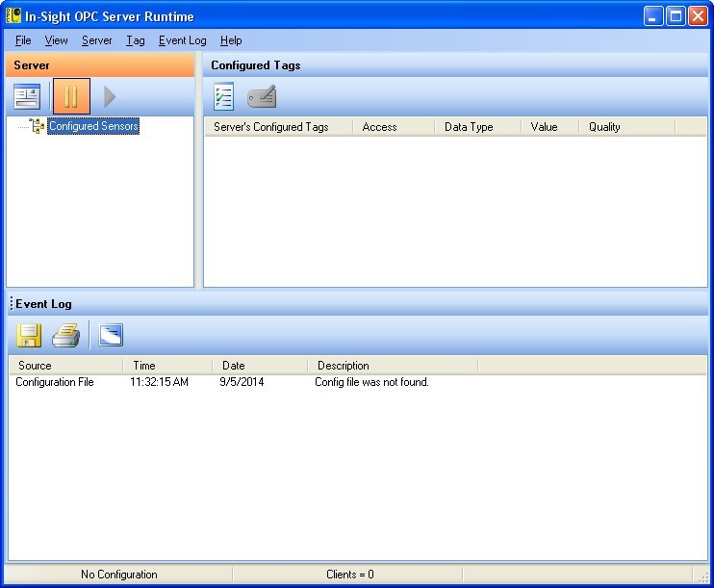
Task: Open the View menu
Action: pos(56,40)
